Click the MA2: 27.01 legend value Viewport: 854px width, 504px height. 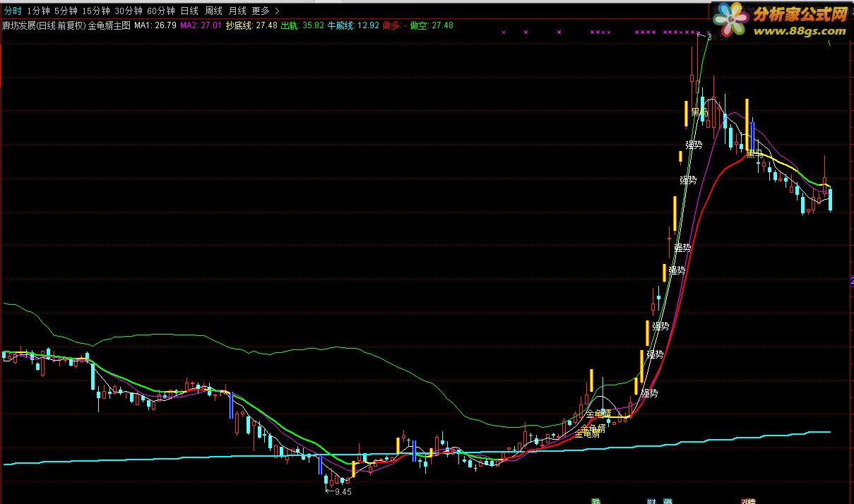click(201, 25)
